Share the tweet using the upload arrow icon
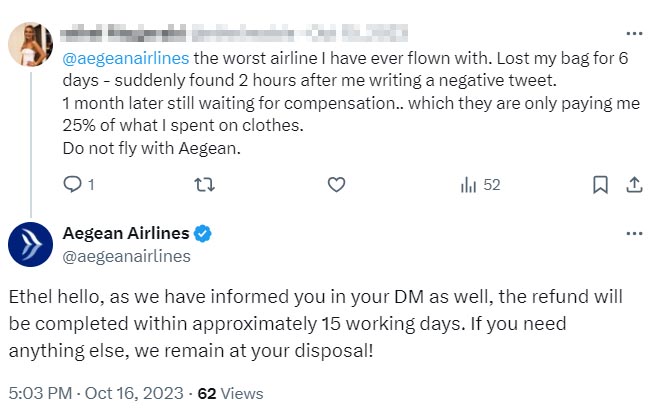The image size is (659, 419). click(x=633, y=185)
